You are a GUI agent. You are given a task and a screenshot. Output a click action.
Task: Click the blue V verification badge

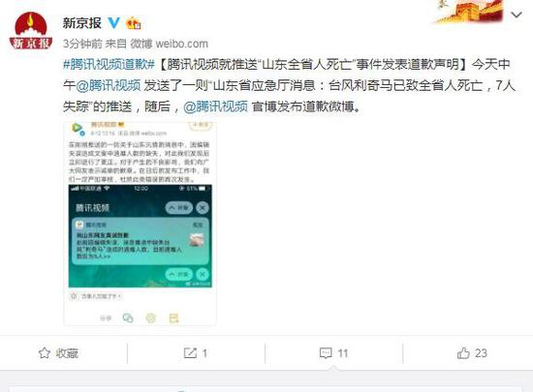pos(114,23)
